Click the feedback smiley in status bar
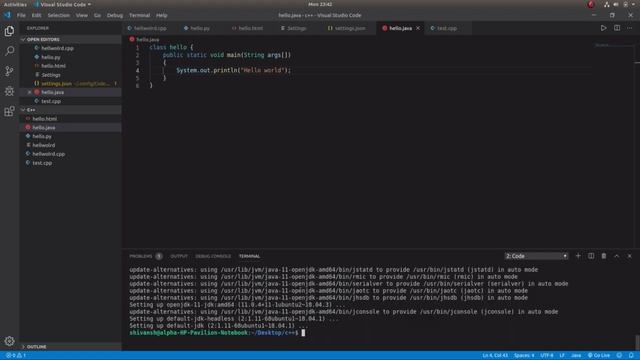Image resolution: width=640 pixels, height=360 pixels. point(619,356)
